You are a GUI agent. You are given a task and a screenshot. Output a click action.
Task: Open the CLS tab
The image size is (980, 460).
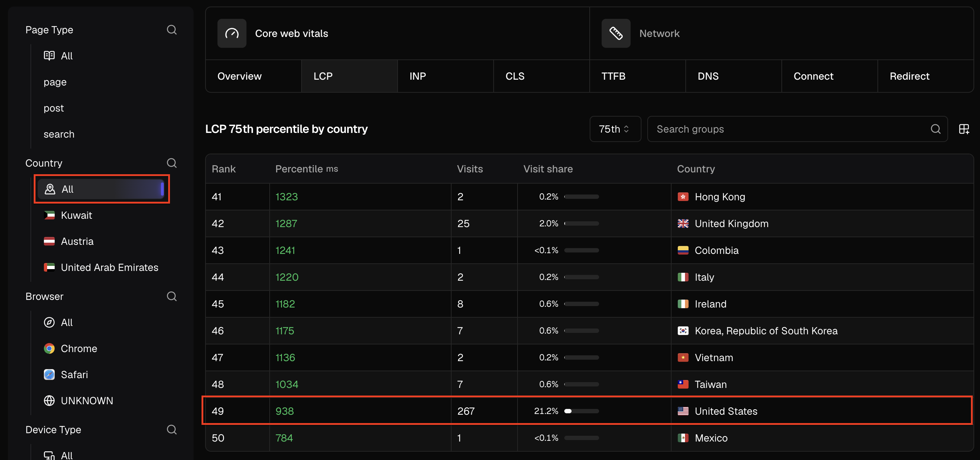point(541,76)
